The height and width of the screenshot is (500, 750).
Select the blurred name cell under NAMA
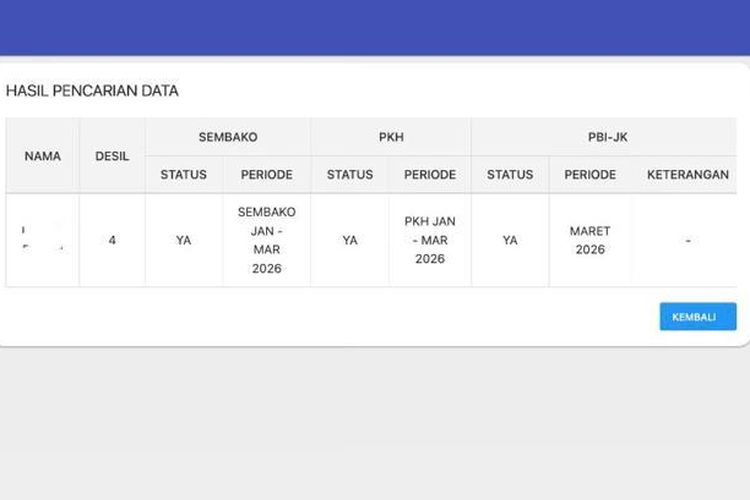pyautogui.click(x=43, y=240)
